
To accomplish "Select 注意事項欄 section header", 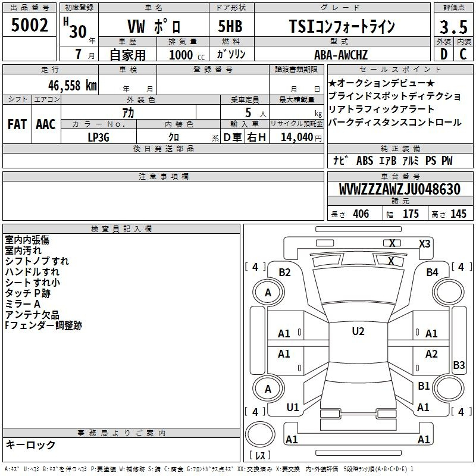I will click(164, 176).
